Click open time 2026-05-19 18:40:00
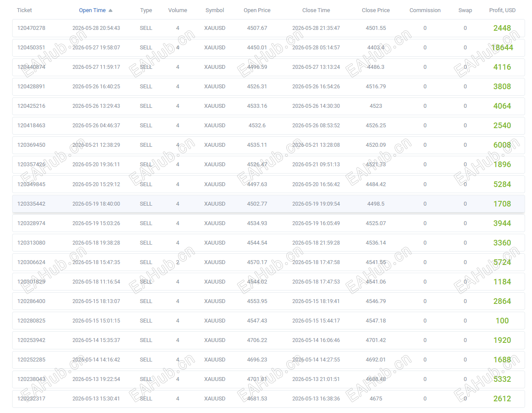 (96, 204)
